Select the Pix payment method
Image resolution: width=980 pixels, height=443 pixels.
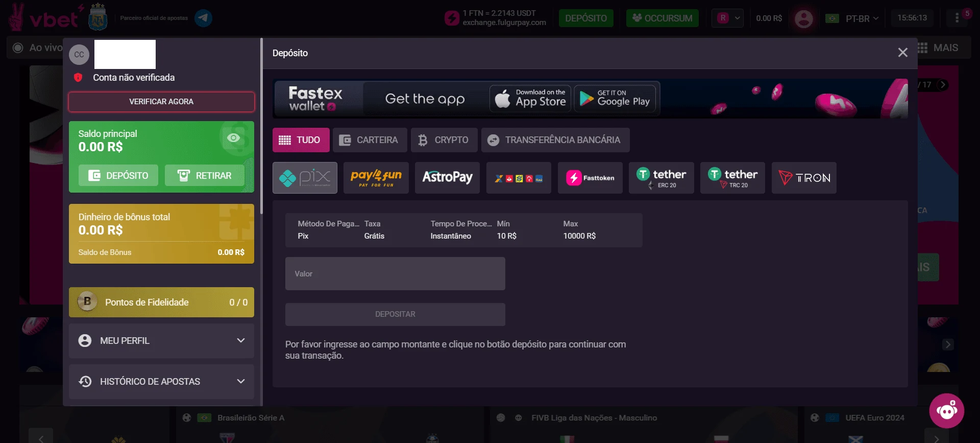pos(305,178)
